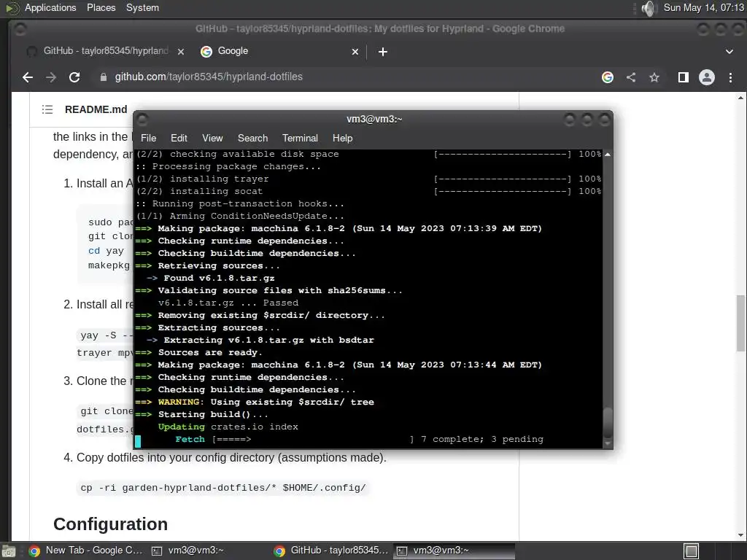Screen dimensions: 747x560
Task: Open terminal Terminal menu
Action: (x=300, y=138)
